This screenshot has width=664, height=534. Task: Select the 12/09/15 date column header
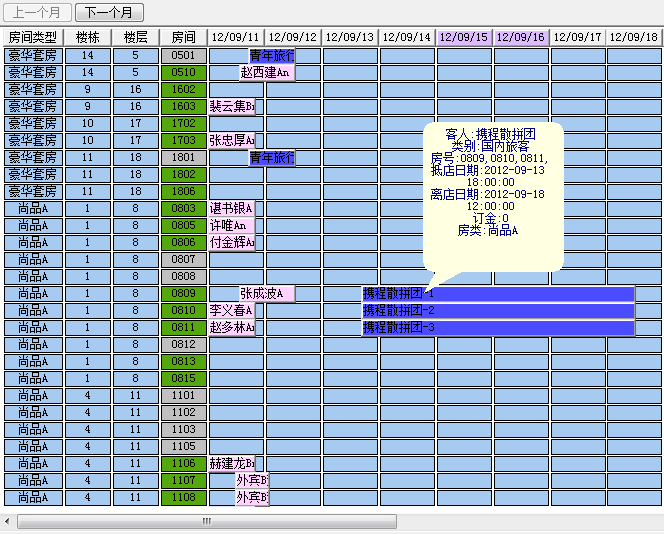[464, 37]
